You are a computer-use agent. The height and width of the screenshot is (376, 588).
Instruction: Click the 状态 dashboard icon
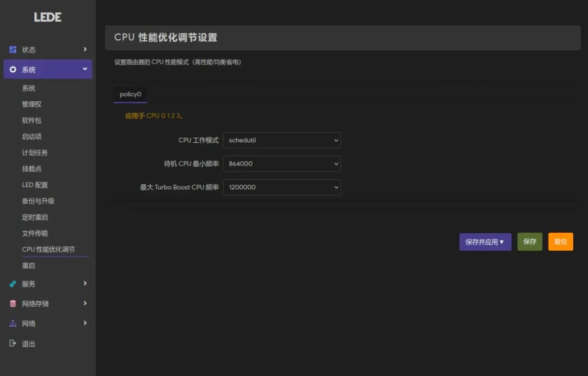tap(13, 50)
